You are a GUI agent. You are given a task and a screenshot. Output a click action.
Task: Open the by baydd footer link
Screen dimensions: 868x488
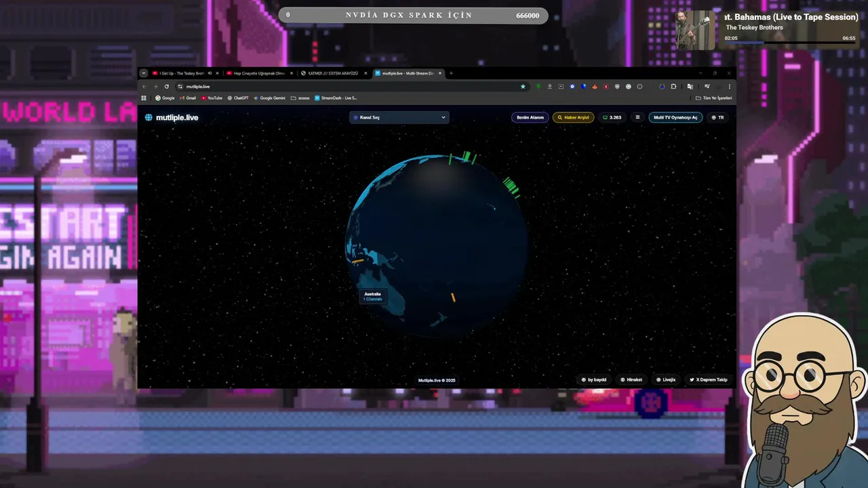[594, 380]
